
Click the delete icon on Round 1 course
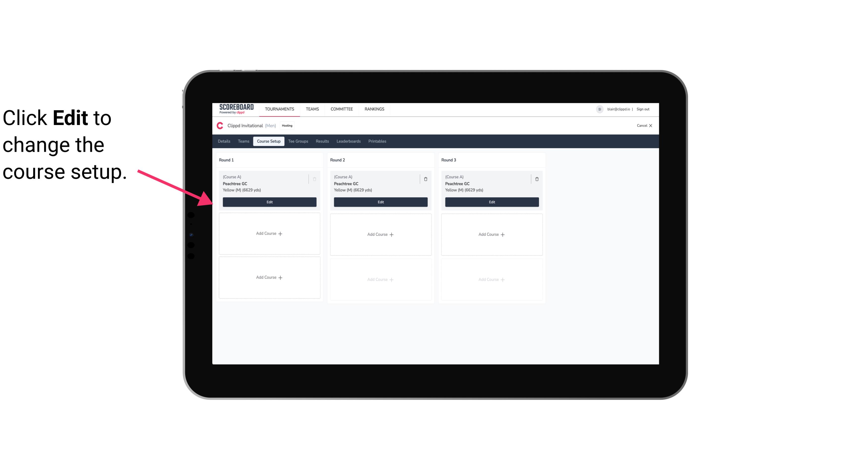315,178
